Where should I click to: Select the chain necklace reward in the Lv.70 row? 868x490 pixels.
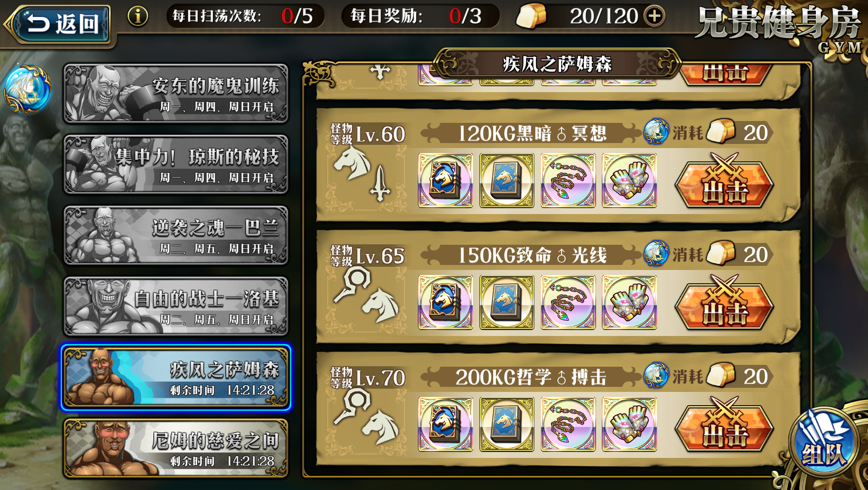(568, 424)
